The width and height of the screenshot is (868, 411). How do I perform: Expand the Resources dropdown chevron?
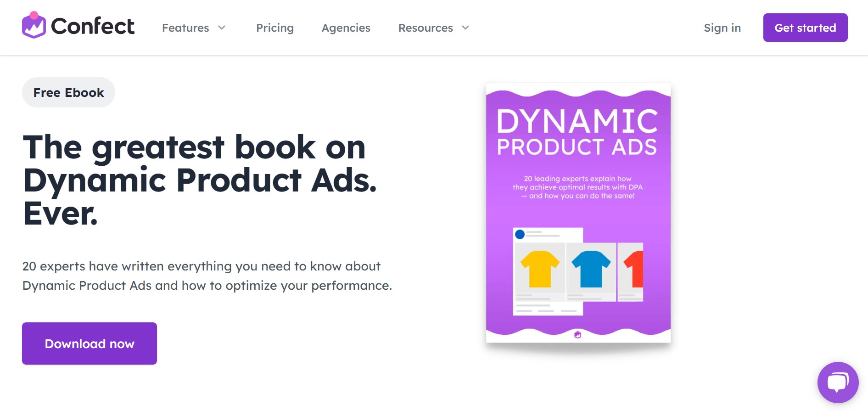point(465,28)
